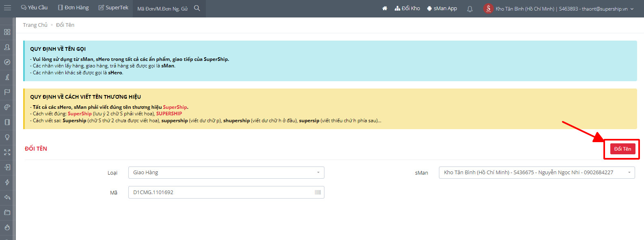Open the paint palette sidebar icon
The width and height of the screenshot is (644, 240).
(x=7, y=107)
